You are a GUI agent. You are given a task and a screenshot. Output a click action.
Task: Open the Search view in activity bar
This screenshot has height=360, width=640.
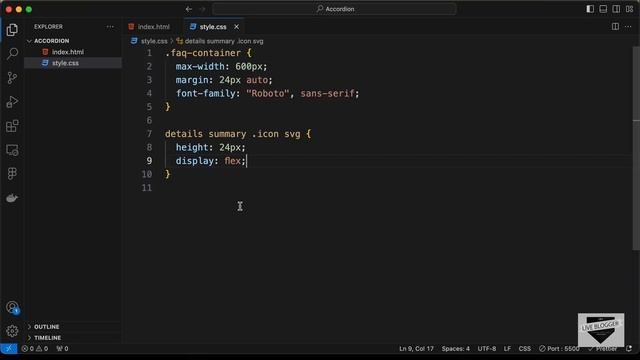click(12, 53)
